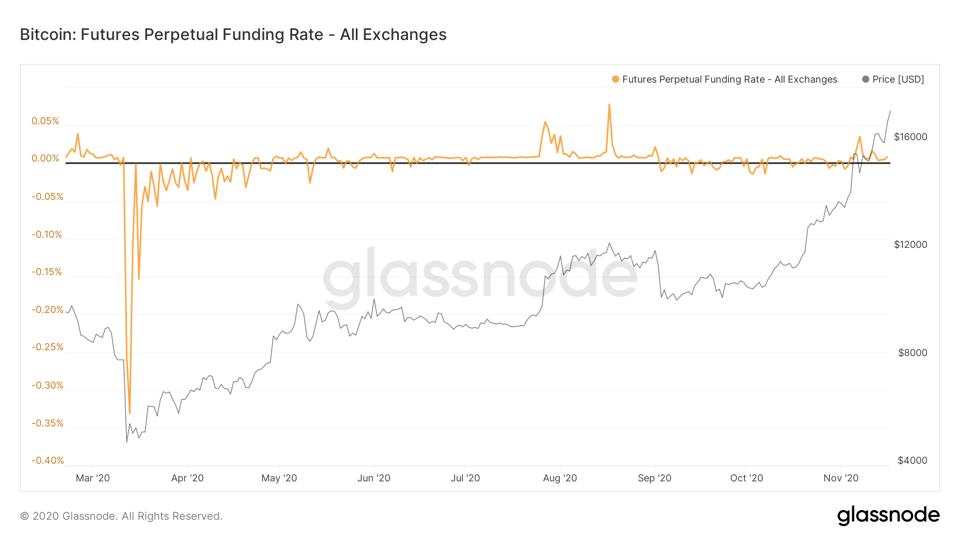
Task: Click the orange legend dot for Funding Rate
Action: click(615, 79)
